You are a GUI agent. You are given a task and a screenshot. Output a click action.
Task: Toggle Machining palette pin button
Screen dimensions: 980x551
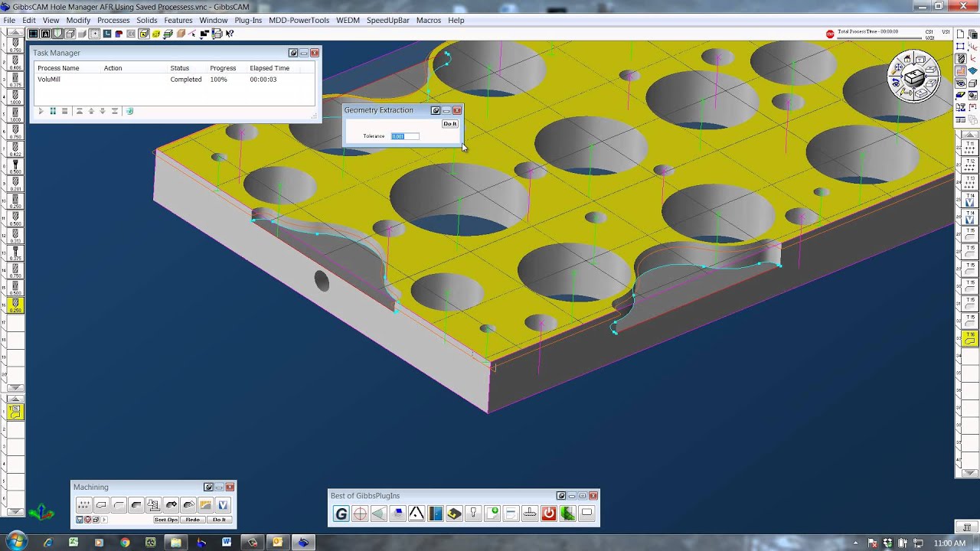tap(208, 487)
